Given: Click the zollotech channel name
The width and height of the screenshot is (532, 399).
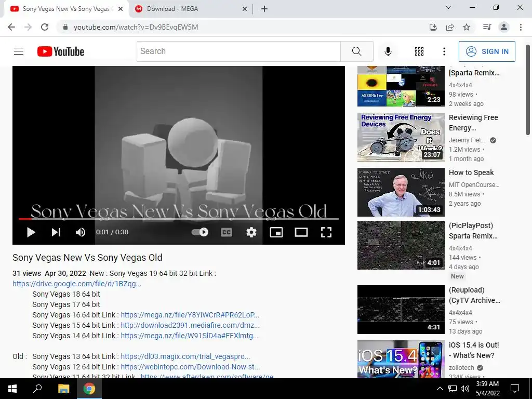Looking at the screenshot, I should click(461, 368).
